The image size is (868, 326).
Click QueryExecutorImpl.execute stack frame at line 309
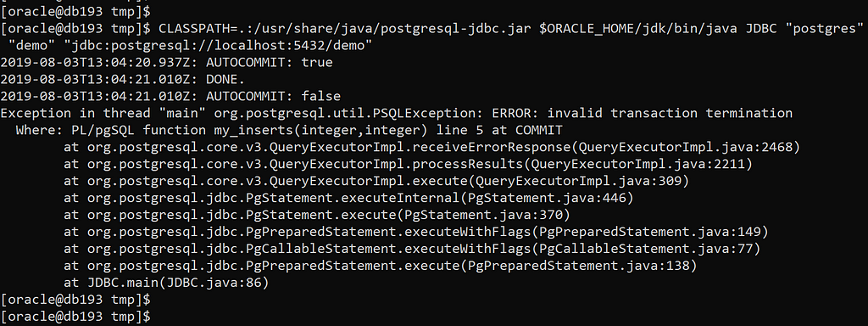click(376, 182)
